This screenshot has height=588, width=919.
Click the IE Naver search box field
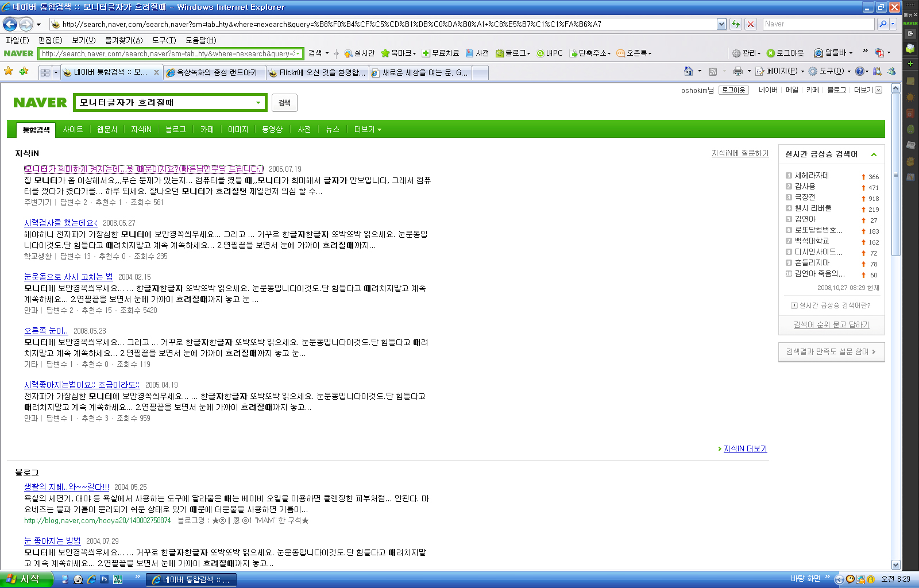click(x=818, y=24)
